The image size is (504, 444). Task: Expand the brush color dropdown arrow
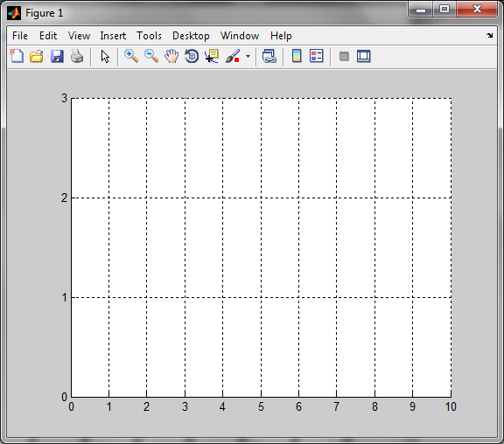[x=248, y=57]
